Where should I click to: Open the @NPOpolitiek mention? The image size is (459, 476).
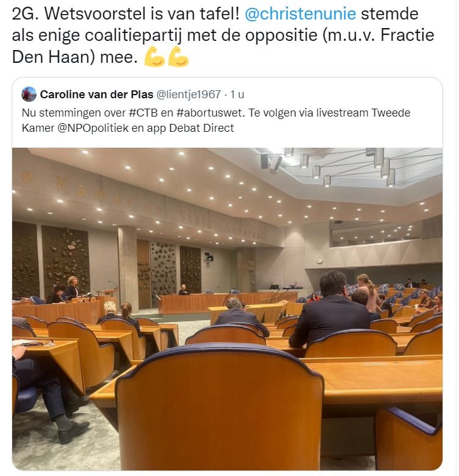click(x=93, y=128)
